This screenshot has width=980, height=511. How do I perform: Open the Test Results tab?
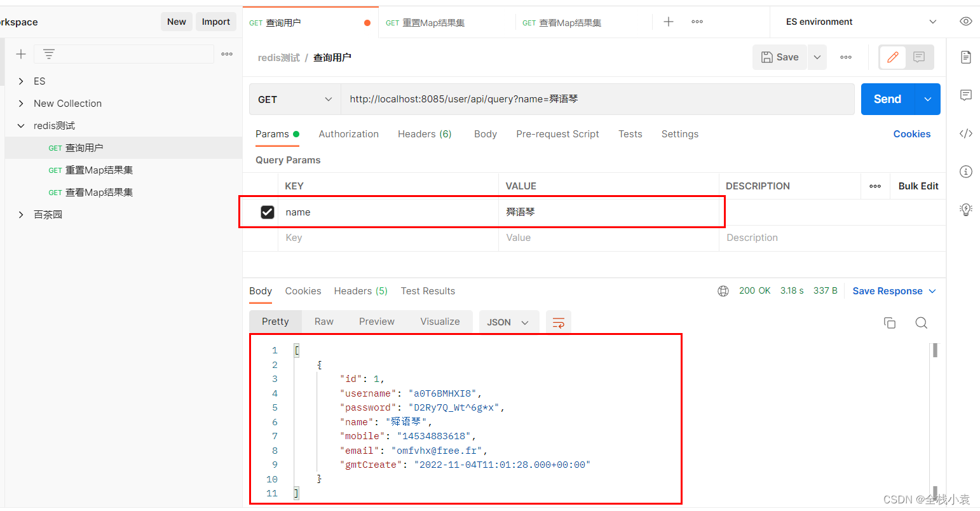coord(428,291)
